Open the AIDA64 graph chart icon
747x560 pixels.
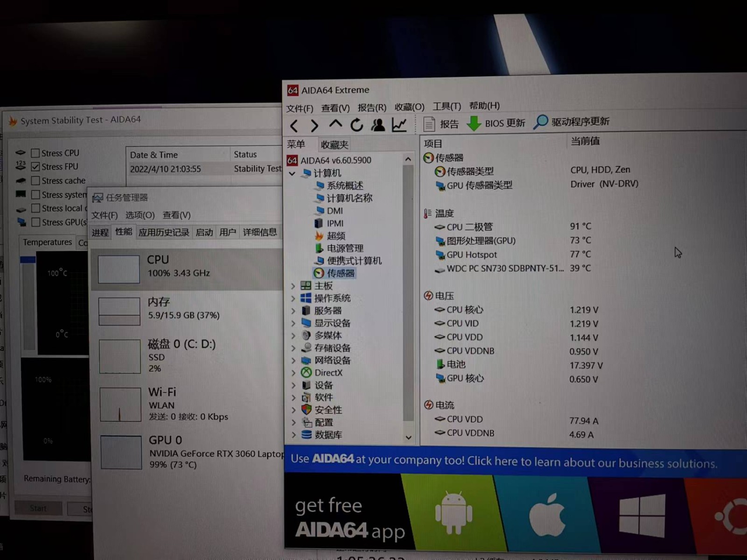pyautogui.click(x=399, y=125)
